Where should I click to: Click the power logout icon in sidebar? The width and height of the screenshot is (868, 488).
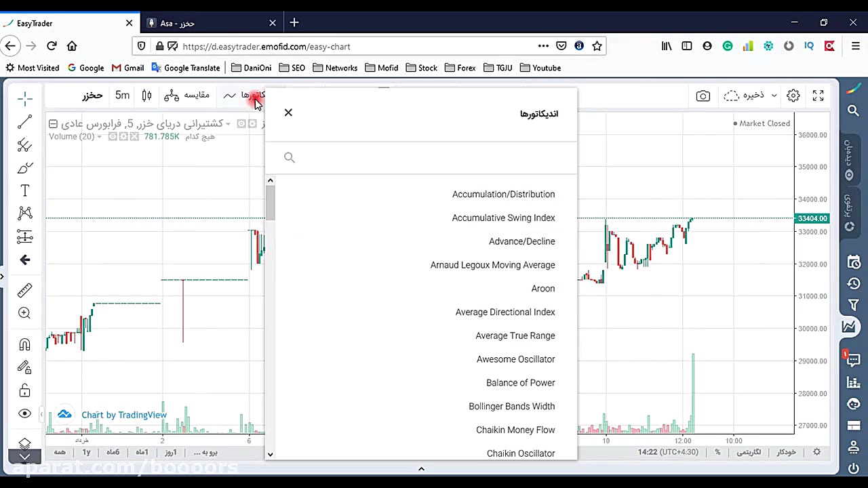[854, 468]
